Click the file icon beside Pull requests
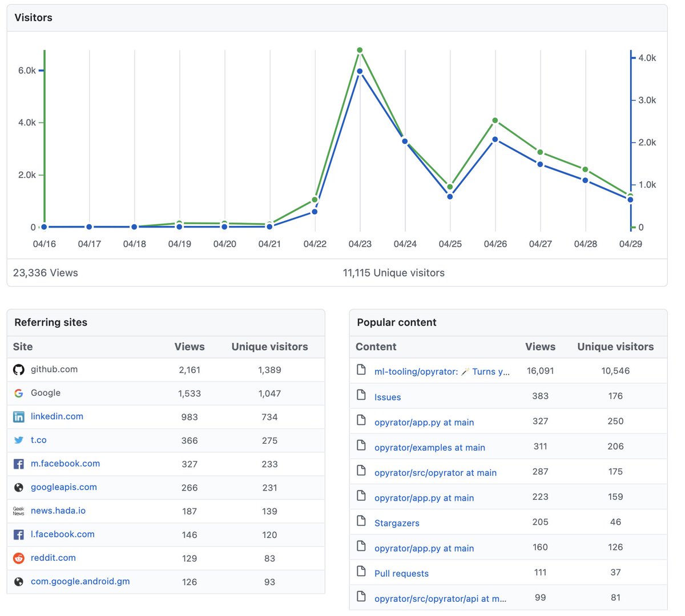 361,571
